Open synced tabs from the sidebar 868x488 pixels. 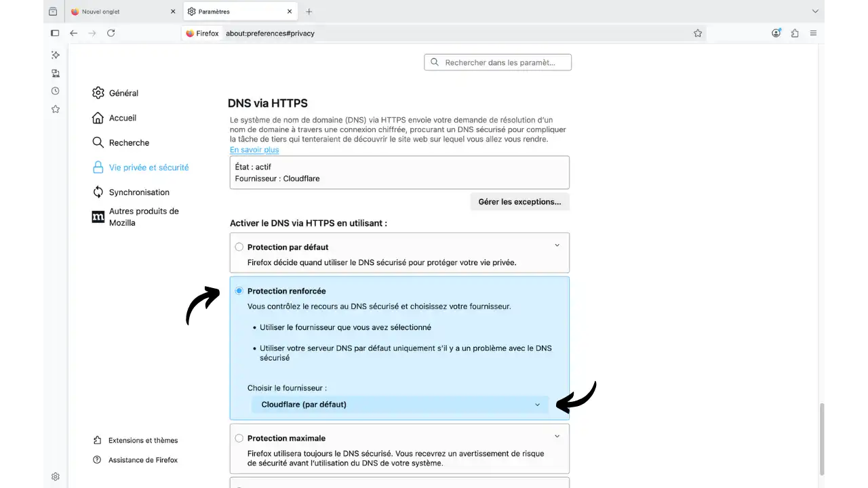coord(55,73)
